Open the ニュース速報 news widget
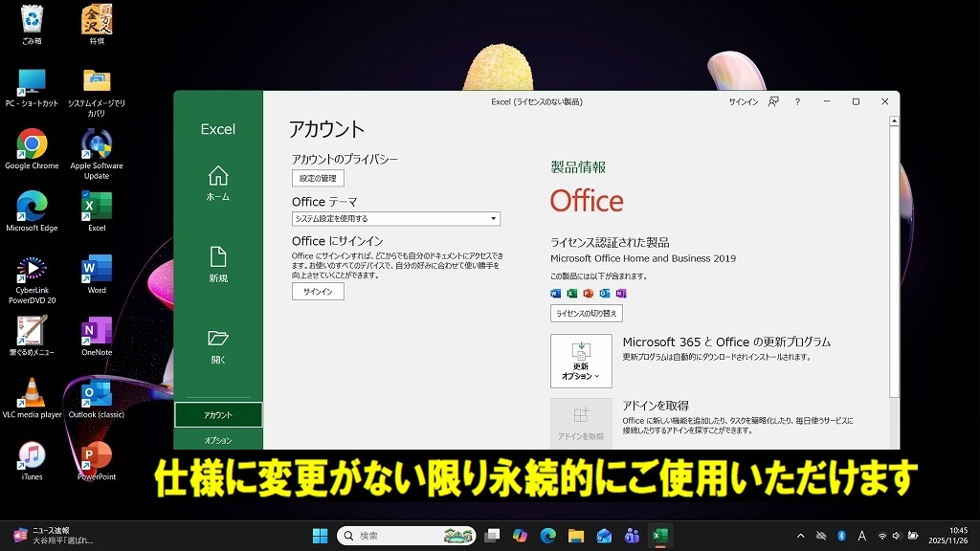This screenshot has height=551, width=980. [54, 536]
